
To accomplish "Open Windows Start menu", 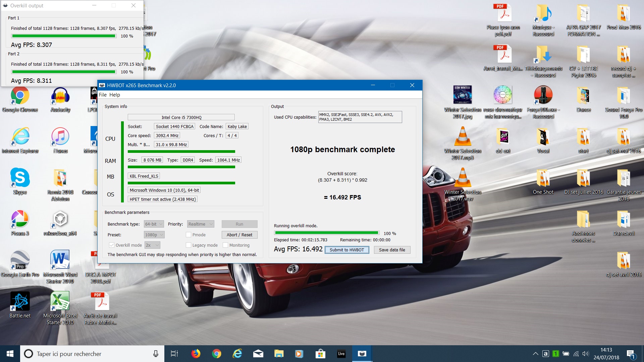I will (x=10, y=354).
